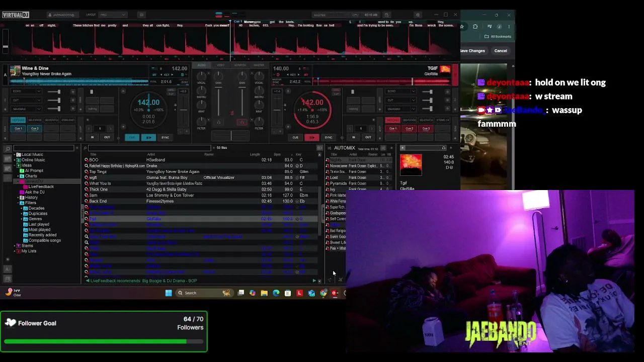Toggle the third effect on the left deck
This screenshot has height=362, width=644.
coord(72,109)
